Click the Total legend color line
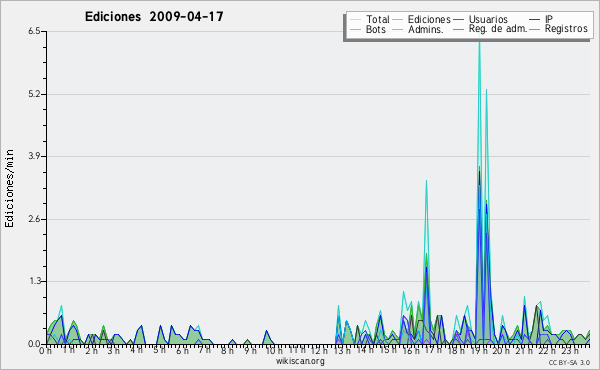600x370 pixels. [355, 20]
